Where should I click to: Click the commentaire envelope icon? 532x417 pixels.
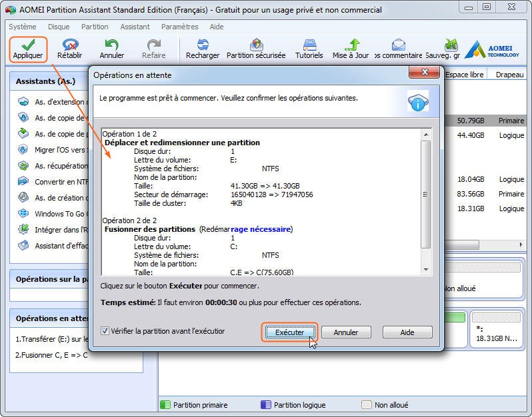click(x=398, y=45)
